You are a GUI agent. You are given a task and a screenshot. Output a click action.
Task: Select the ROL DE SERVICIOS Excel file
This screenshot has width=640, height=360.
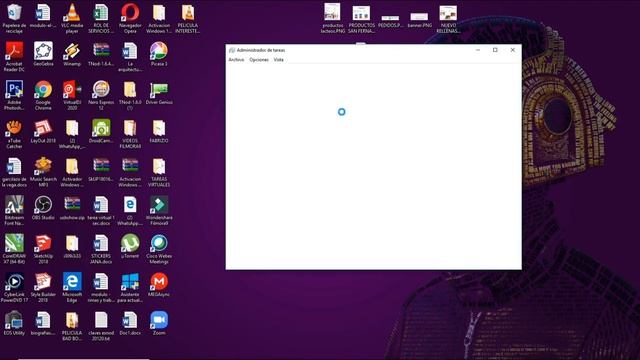pyautogui.click(x=101, y=19)
